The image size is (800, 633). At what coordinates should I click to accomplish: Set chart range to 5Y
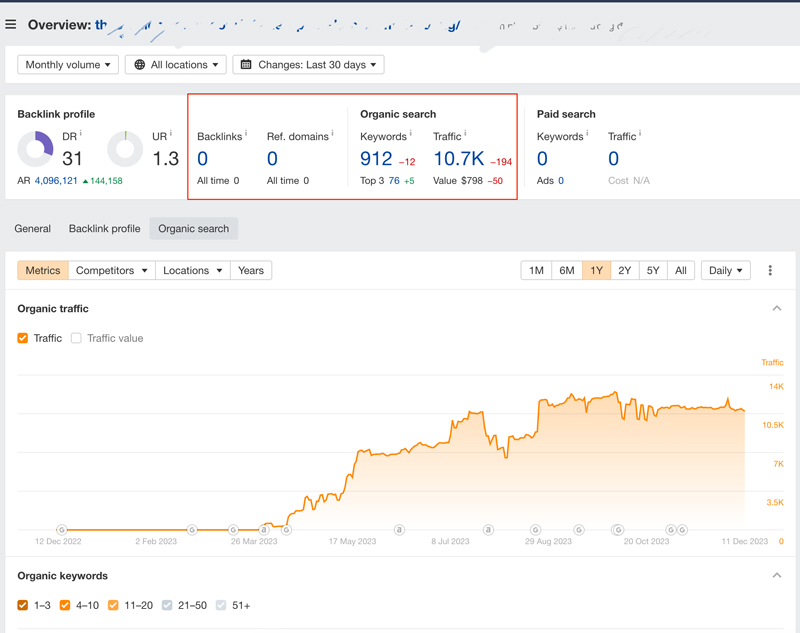653,270
